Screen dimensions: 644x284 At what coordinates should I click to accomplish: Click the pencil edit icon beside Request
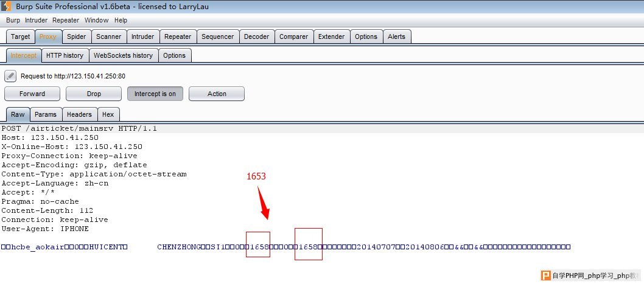click(11, 76)
